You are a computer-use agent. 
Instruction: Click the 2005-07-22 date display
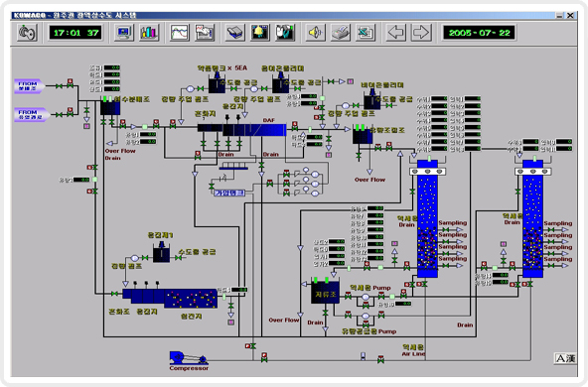(x=480, y=33)
